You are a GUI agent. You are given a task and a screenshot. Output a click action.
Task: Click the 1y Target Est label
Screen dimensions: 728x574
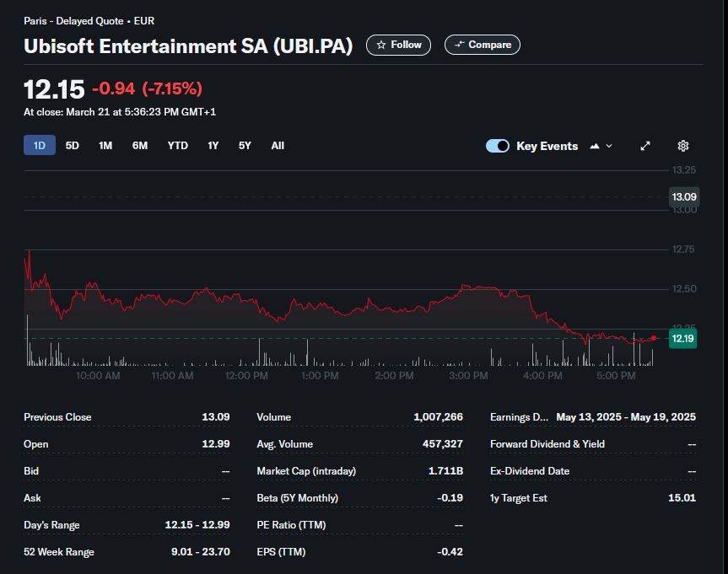519,498
